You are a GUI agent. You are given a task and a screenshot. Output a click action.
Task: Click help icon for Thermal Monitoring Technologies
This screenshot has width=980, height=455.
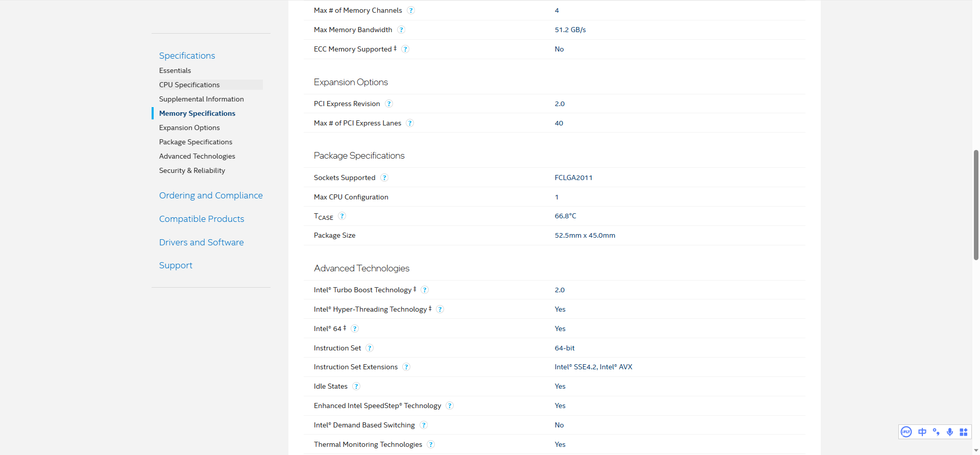(431, 445)
